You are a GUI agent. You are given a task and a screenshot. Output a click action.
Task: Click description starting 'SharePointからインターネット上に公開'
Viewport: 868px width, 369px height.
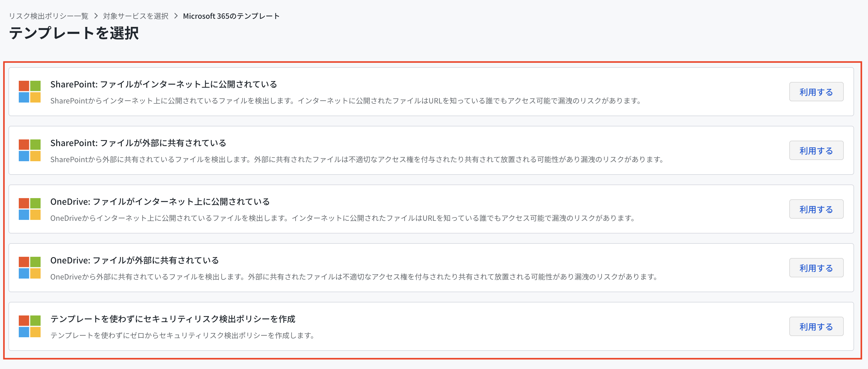click(346, 101)
